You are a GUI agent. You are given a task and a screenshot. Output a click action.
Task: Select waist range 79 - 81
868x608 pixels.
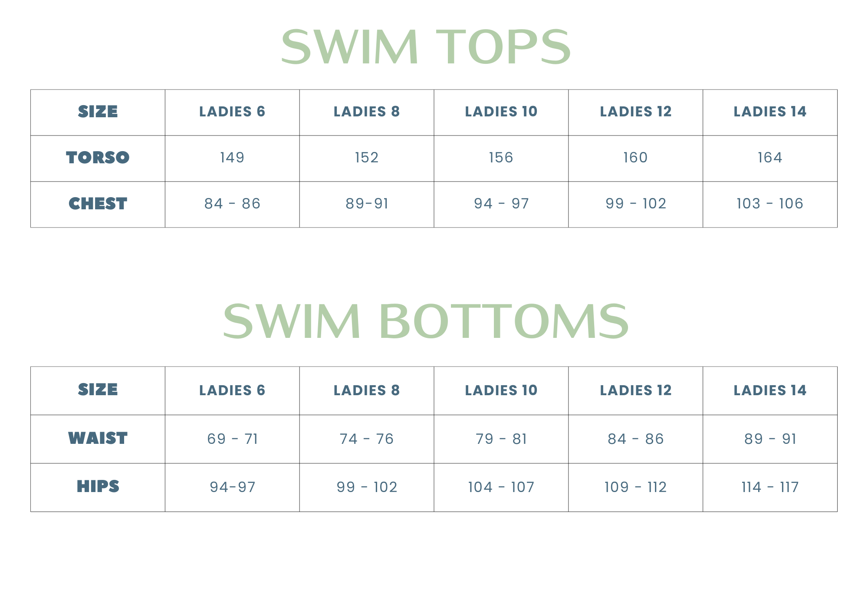pos(501,439)
